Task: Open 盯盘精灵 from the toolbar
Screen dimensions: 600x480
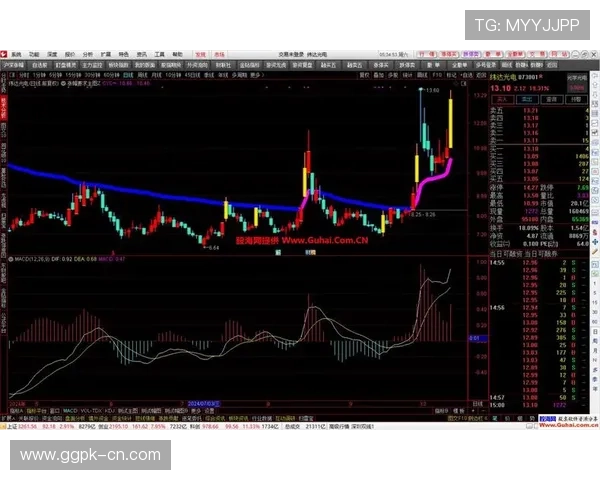Action: coord(66,65)
